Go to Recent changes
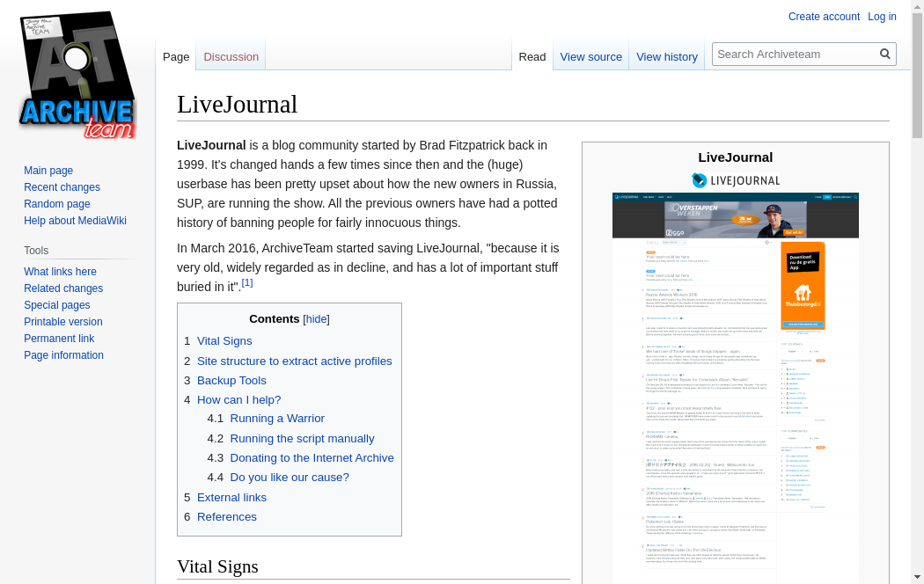This screenshot has height=584, width=924. (62, 187)
